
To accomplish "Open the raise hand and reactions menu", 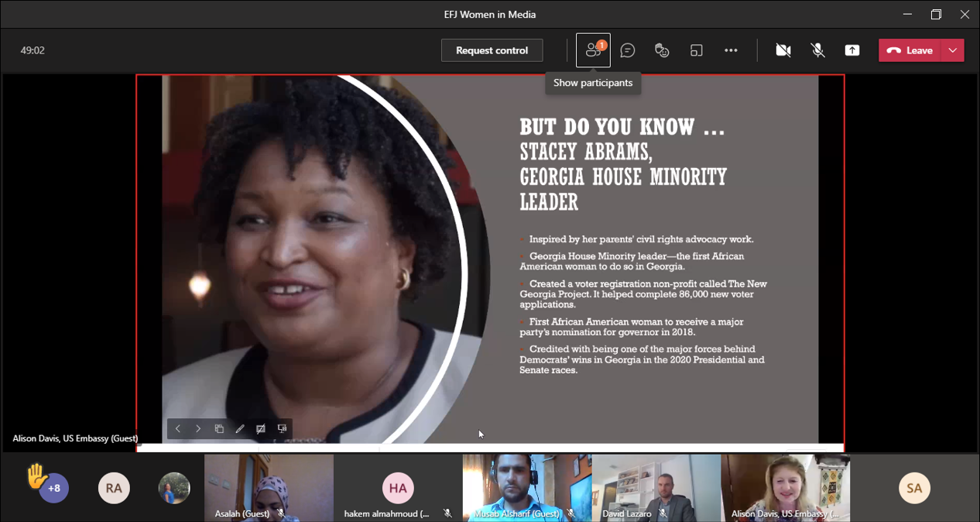I will (662, 50).
